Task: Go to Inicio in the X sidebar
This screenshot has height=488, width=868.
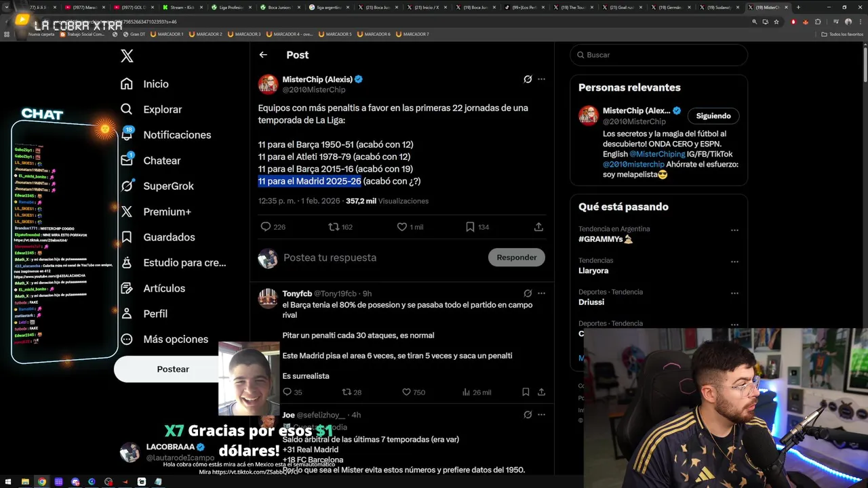Action: [144, 84]
